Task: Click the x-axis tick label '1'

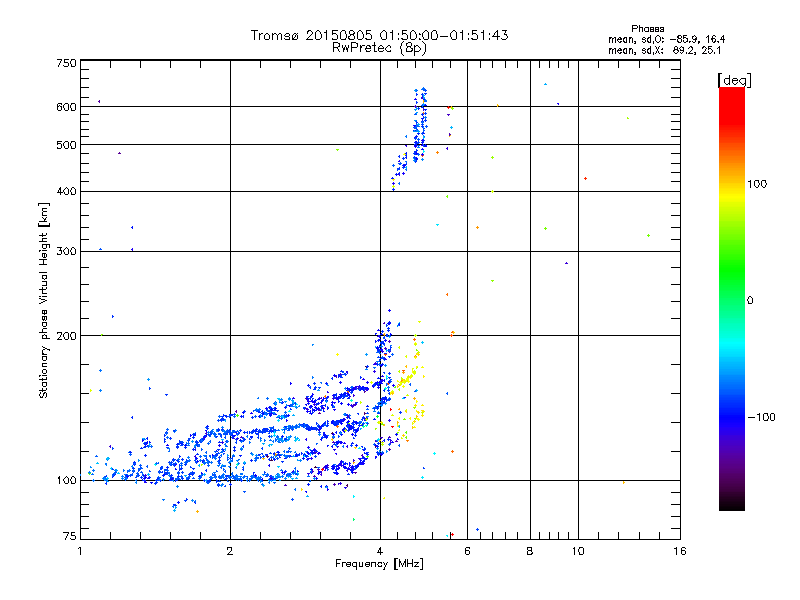Action: 80,551
